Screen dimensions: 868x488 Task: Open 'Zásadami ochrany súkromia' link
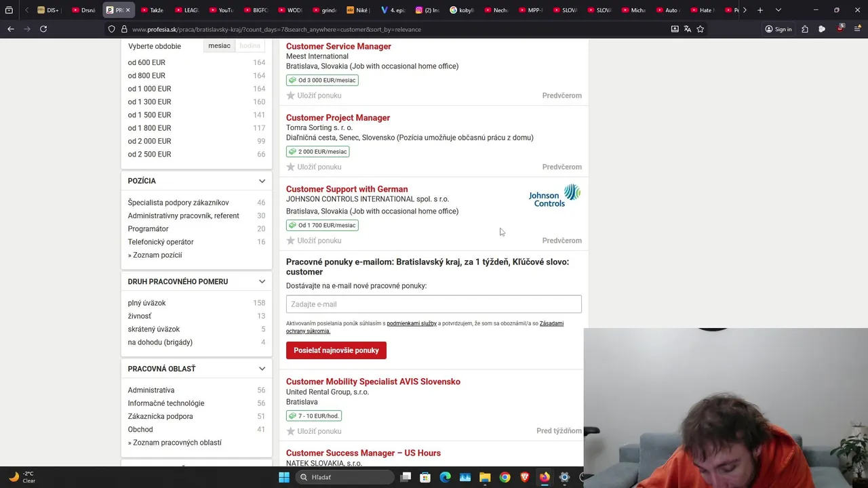551,324
